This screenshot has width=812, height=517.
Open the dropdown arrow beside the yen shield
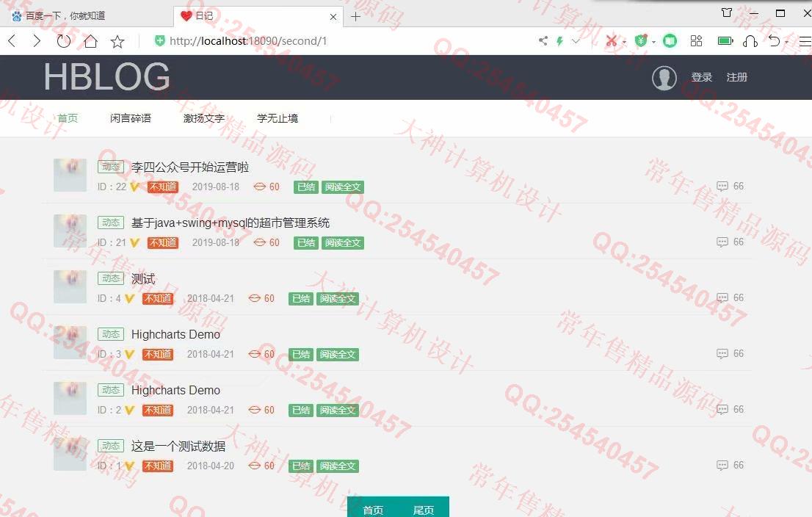653,42
